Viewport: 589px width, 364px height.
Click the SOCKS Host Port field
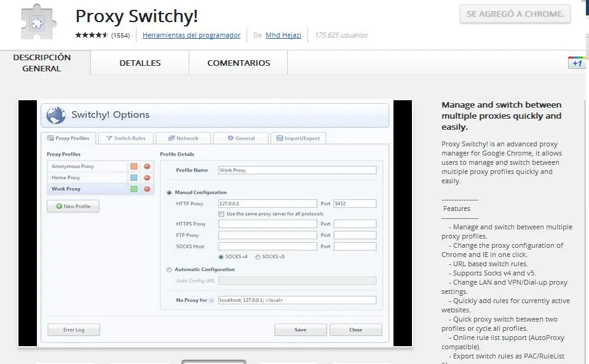[x=355, y=247]
